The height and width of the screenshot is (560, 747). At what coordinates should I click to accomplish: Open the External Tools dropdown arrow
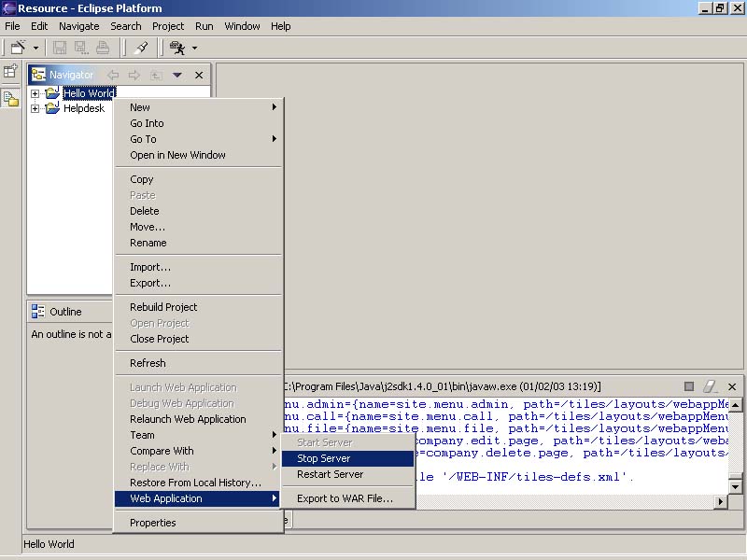click(194, 48)
